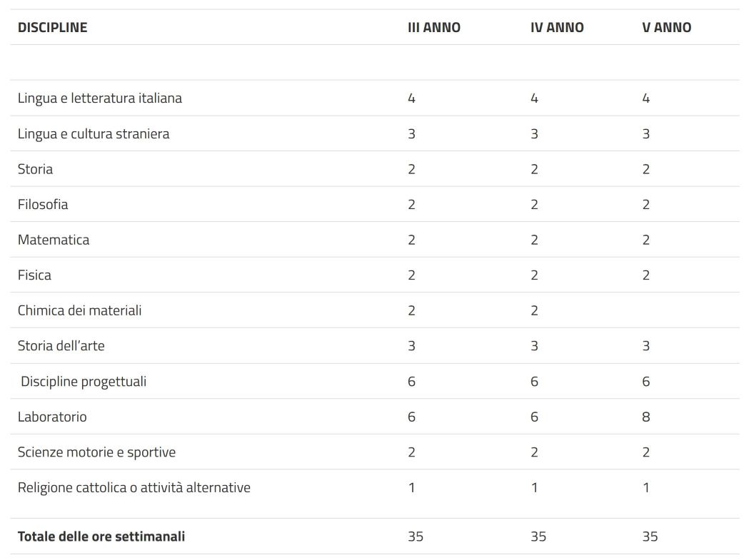Image resolution: width=744 pixels, height=560 pixels.
Task: Select Storia dell'arte row label
Action: (x=61, y=346)
